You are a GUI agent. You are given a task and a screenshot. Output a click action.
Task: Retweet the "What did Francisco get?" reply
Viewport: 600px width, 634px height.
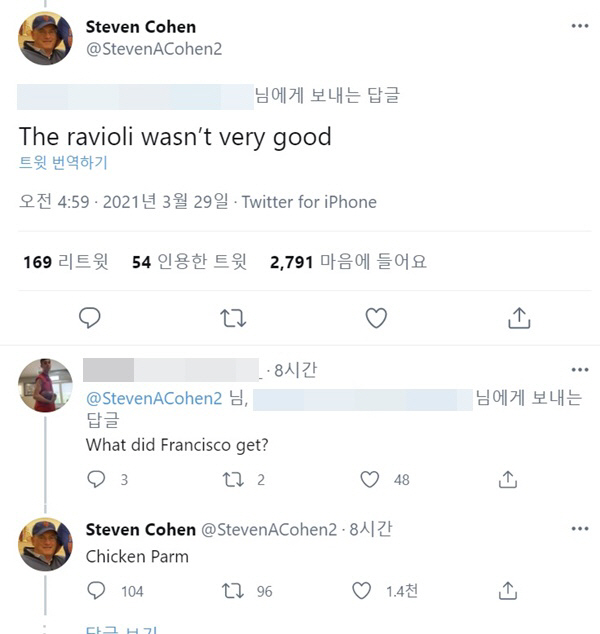[x=233, y=480]
